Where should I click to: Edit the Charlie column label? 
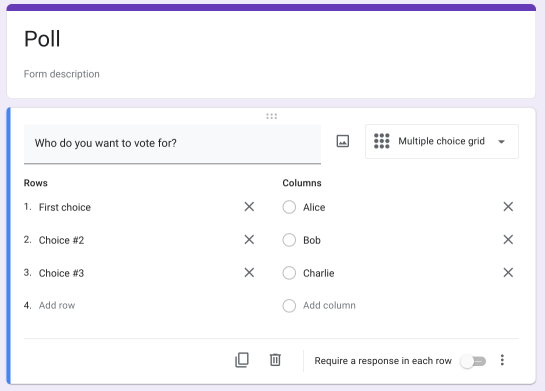coord(319,273)
